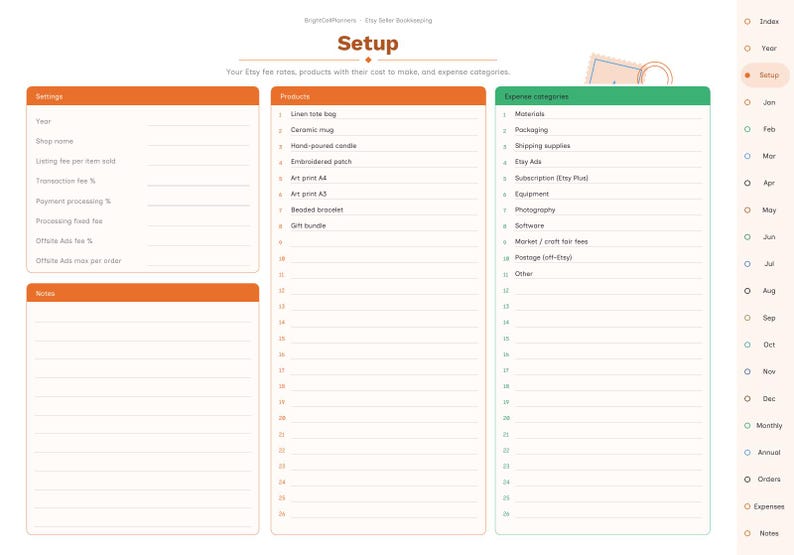Image resolution: width=794 pixels, height=555 pixels.
Task: Click the Settings panel header
Action: pyautogui.click(x=143, y=96)
